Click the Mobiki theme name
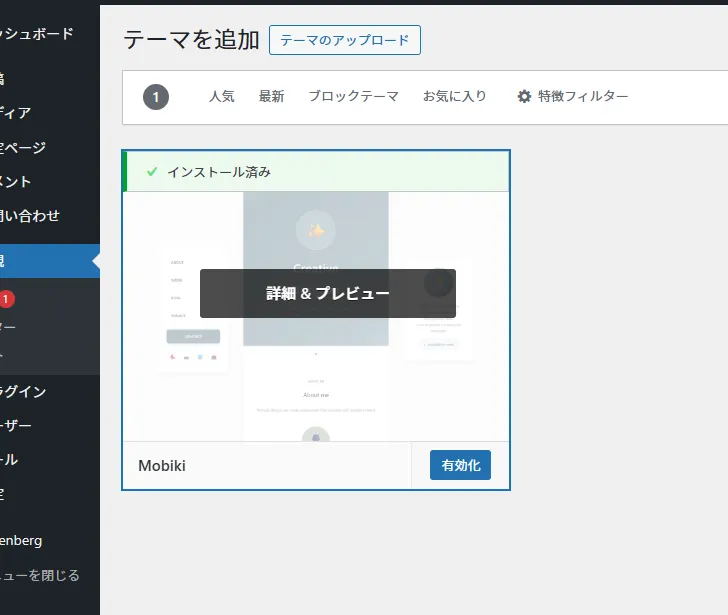This screenshot has width=728, height=615. click(x=162, y=466)
